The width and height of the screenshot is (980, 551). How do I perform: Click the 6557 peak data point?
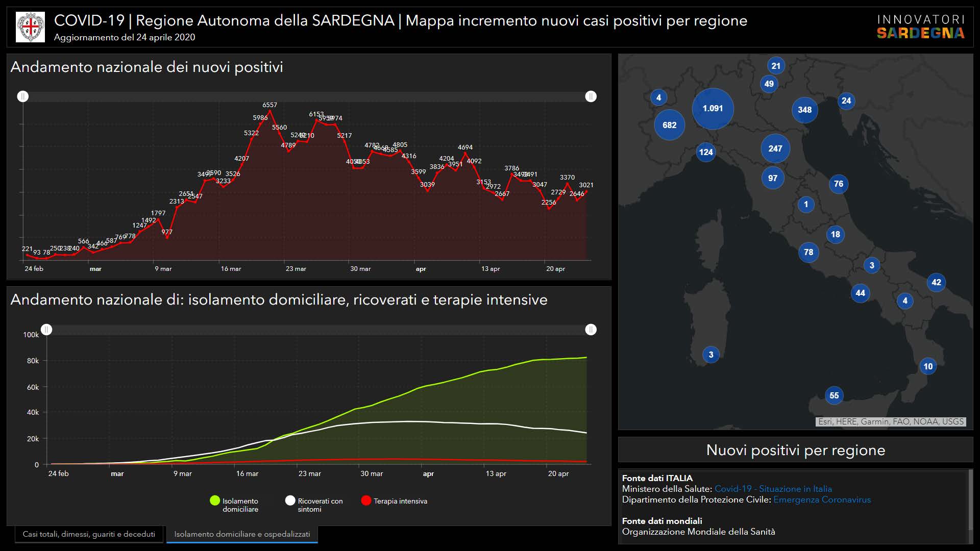[270, 111]
